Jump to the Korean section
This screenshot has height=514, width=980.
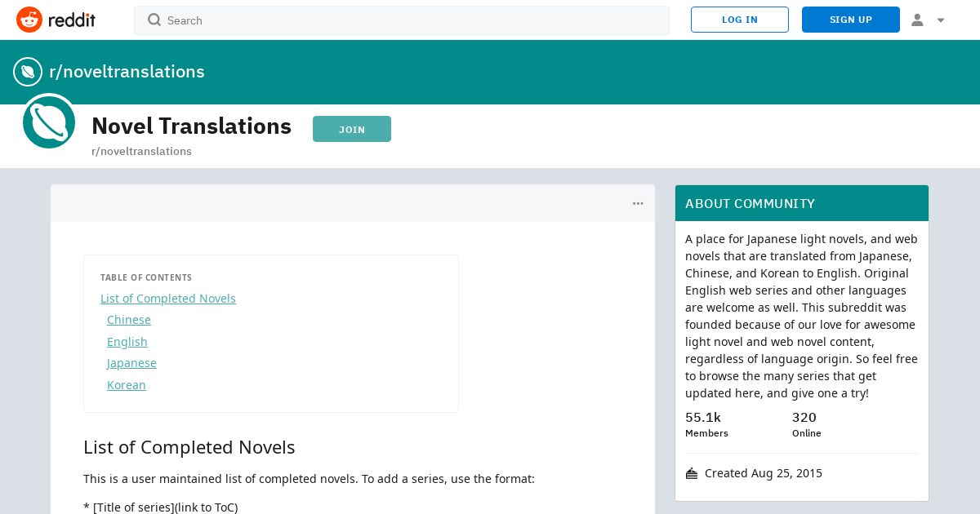pyautogui.click(x=127, y=385)
